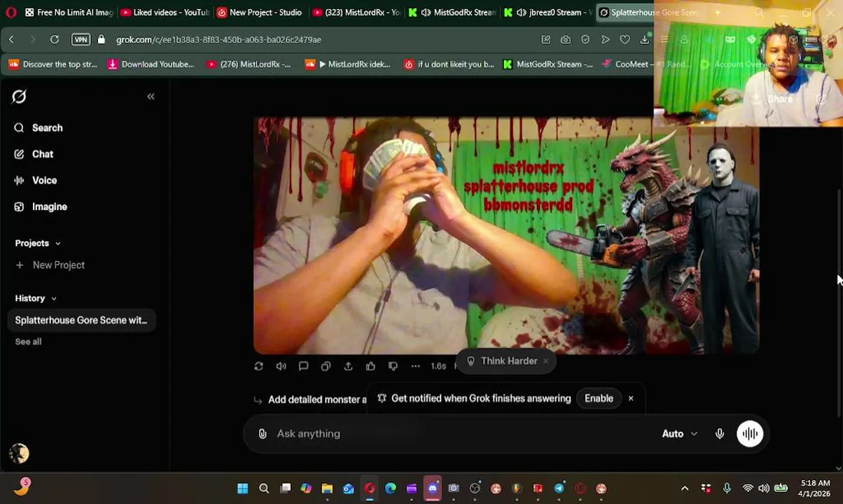Reload the page

pos(54,40)
